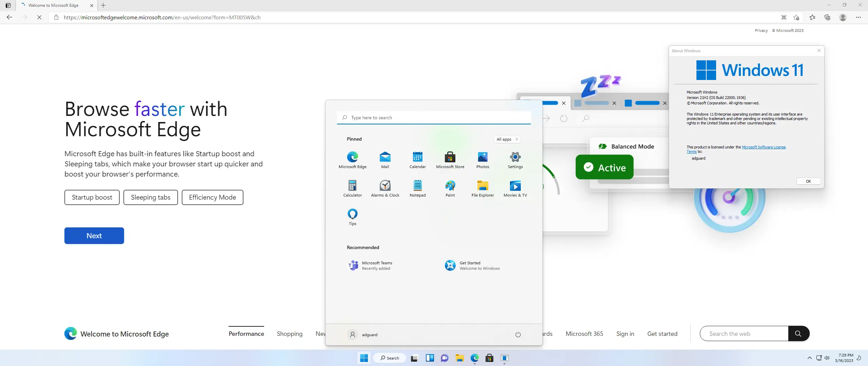The width and height of the screenshot is (868, 366).
Task: Open the Microsoft Software License Terms link
Action: point(764,147)
